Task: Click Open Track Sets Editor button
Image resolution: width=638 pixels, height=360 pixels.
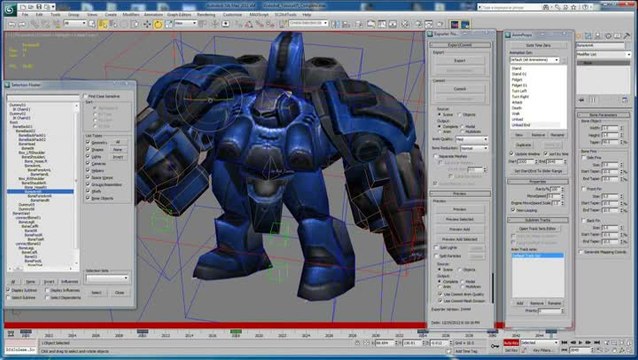Action: (537, 229)
